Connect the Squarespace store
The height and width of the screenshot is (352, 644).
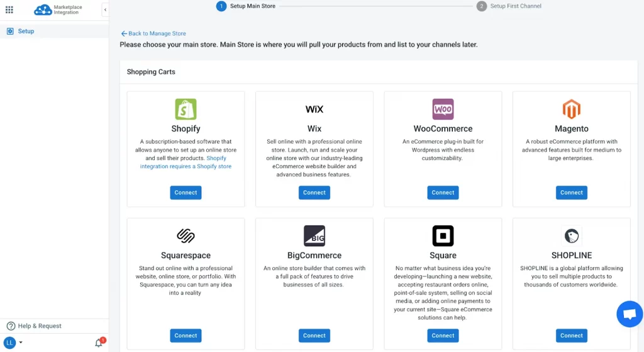click(x=186, y=336)
